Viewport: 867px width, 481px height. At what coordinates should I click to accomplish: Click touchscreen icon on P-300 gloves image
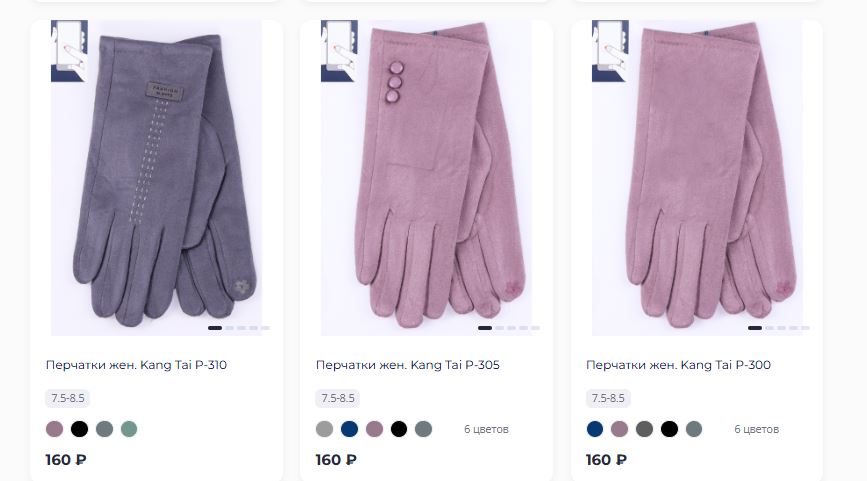point(610,51)
